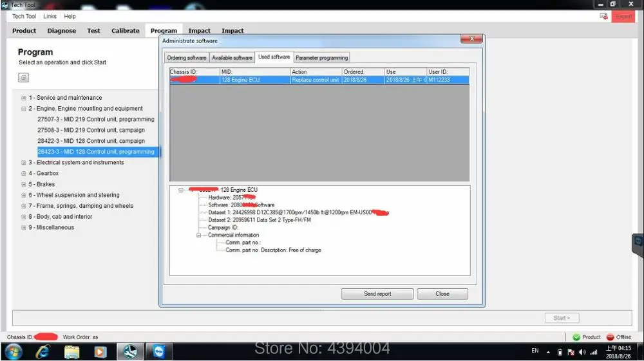Screen dimensions: 644x361
Task: Switch to the Product tab
Action: tap(24, 31)
